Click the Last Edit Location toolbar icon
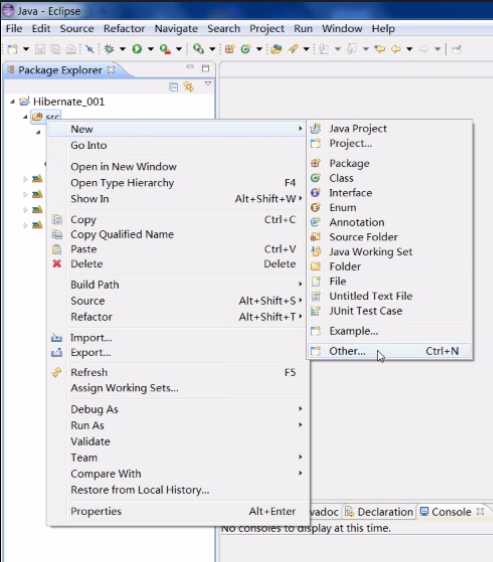Image resolution: width=493 pixels, height=562 pixels. click(x=379, y=49)
